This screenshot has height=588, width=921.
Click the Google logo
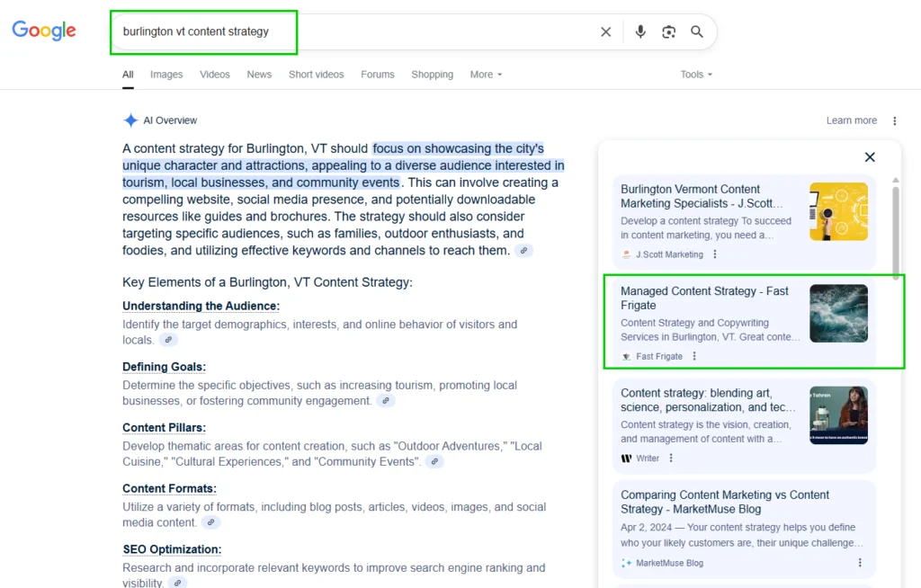click(x=44, y=31)
